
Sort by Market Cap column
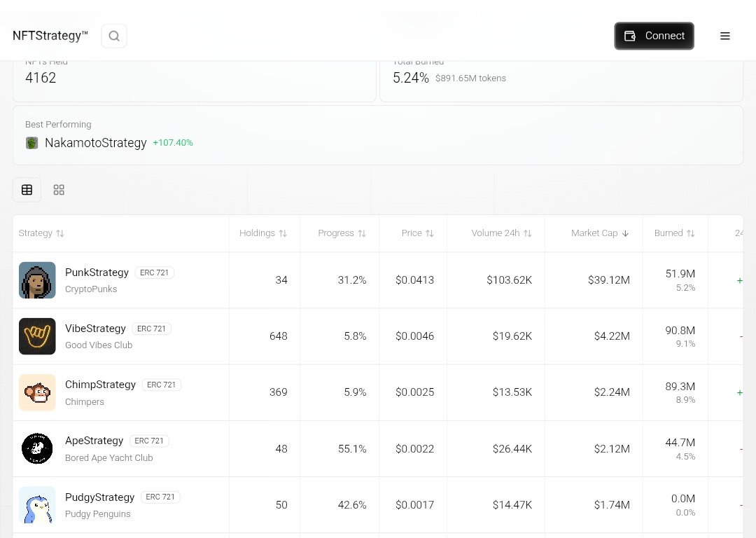pyautogui.click(x=601, y=233)
